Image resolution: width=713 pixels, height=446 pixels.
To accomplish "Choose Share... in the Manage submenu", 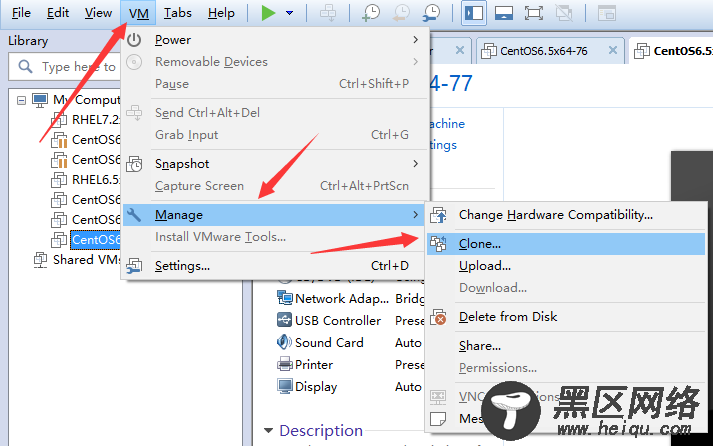I will point(566,346).
